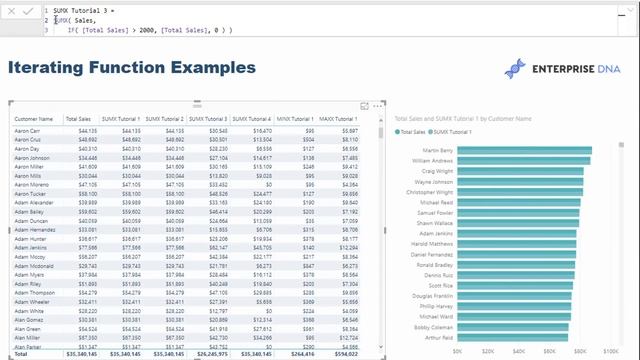Click the bar chart title text
This screenshot has height=360, width=640.
pyautogui.click(x=463, y=119)
